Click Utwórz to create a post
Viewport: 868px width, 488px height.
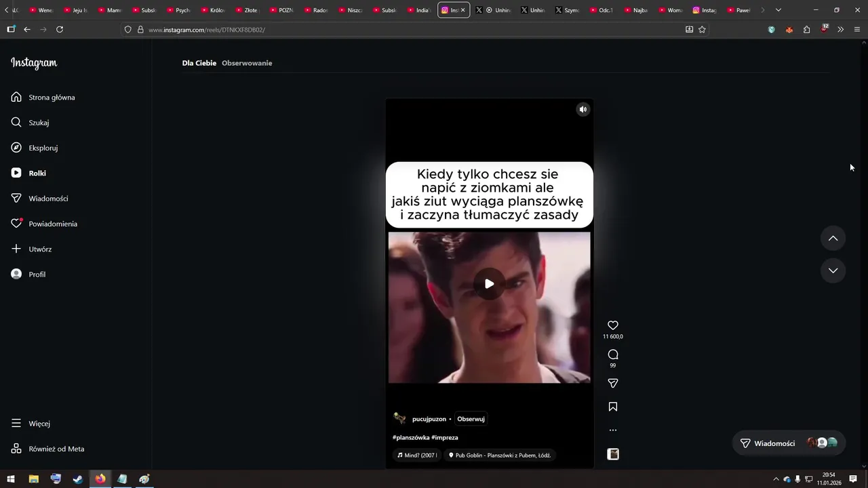[x=31, y=249]
